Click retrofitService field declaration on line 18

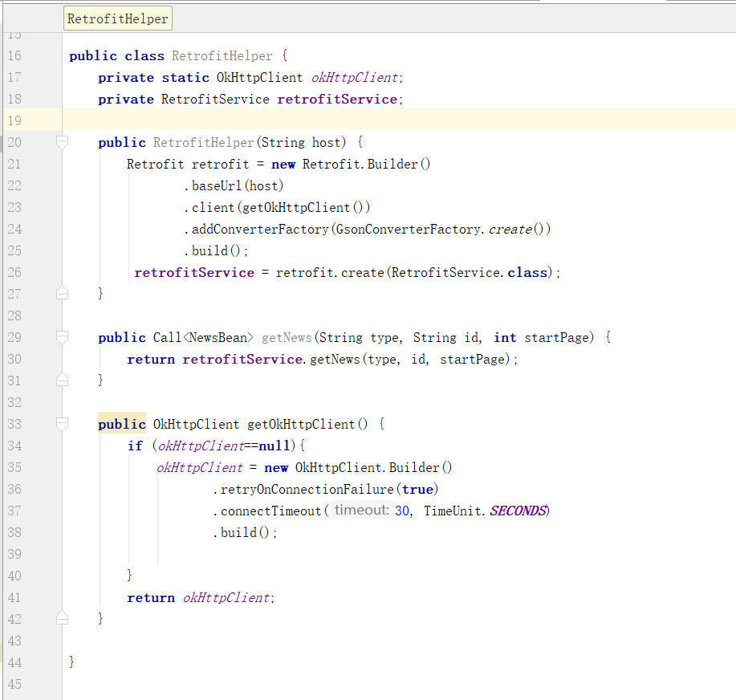(x=337, y=99)
